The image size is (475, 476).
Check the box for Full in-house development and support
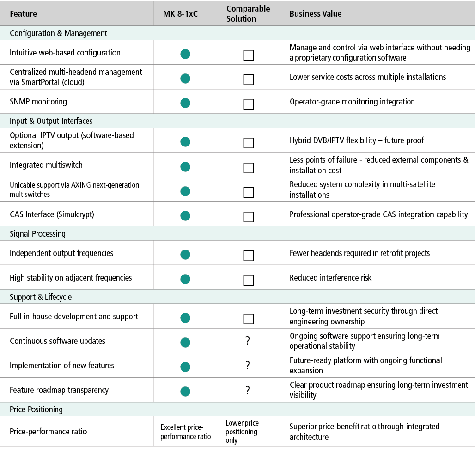pyautogui.click(x=249, y=318)
